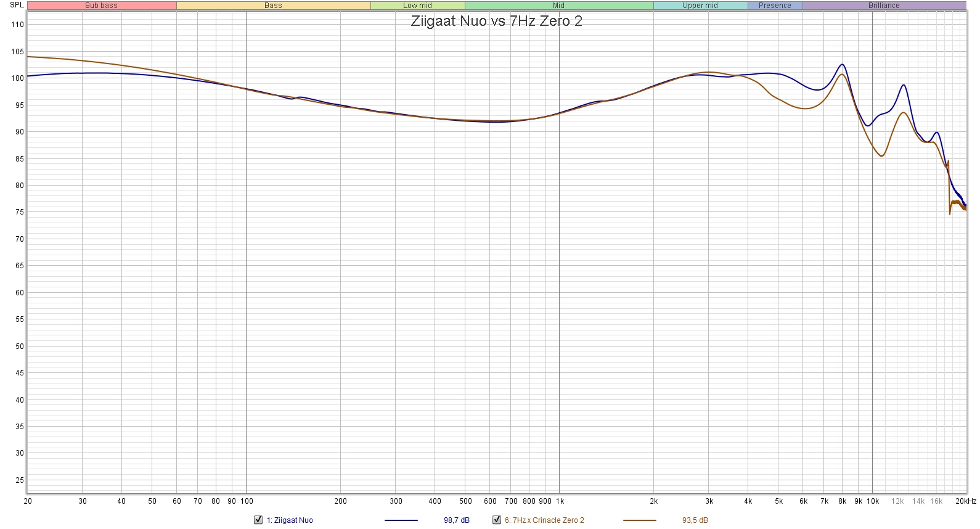Click the 25 SPL axis value

point(20,480)
